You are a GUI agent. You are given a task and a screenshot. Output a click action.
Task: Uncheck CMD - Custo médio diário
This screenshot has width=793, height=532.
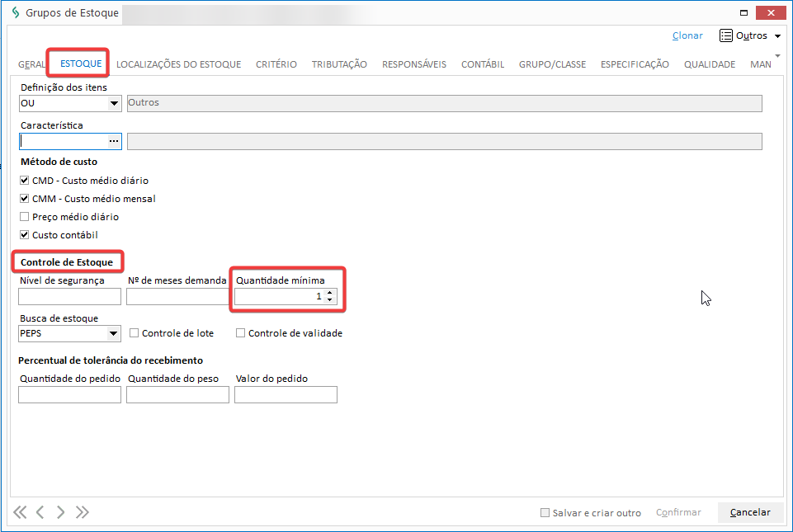point(25,181)
